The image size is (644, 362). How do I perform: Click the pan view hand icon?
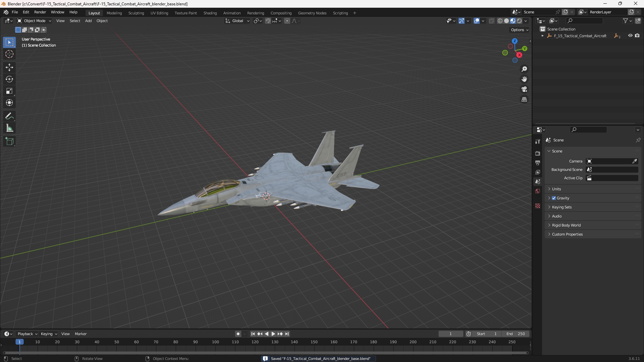[x=524, y=79]
